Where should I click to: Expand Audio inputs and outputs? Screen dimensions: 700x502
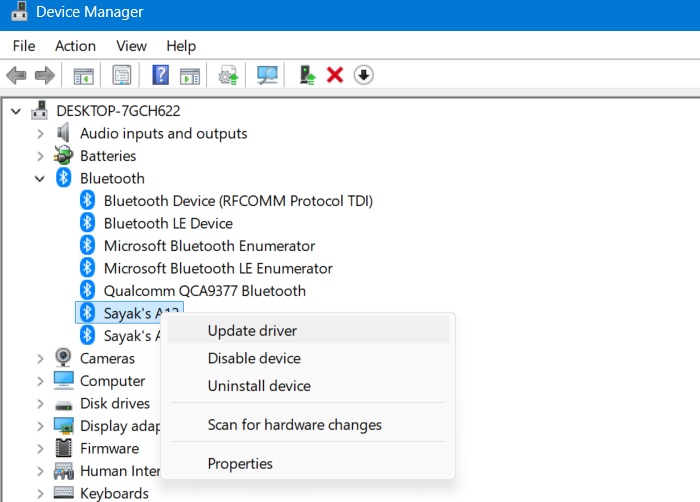40,134
